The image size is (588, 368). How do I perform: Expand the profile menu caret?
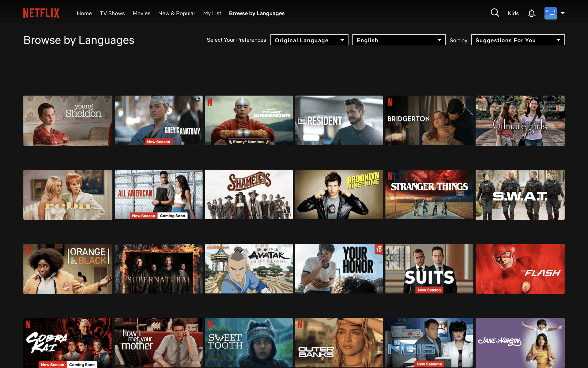point(563,13)
